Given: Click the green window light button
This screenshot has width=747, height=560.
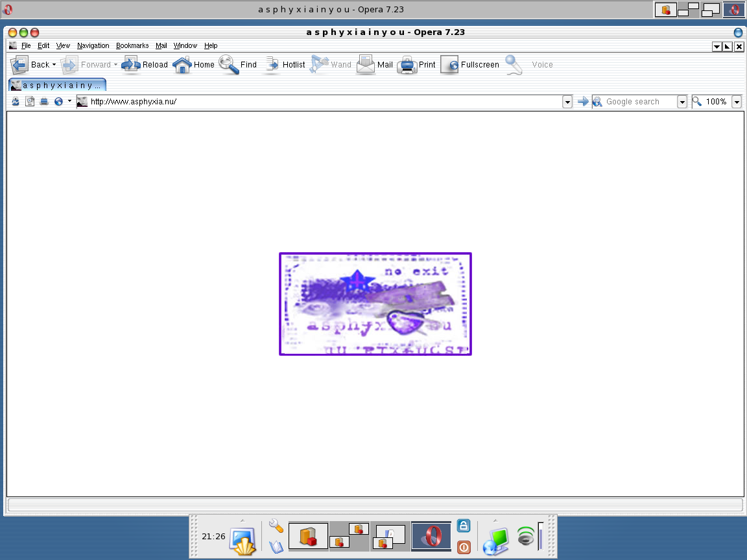Looking at the screenshot, I should click(x=23, y=32).
